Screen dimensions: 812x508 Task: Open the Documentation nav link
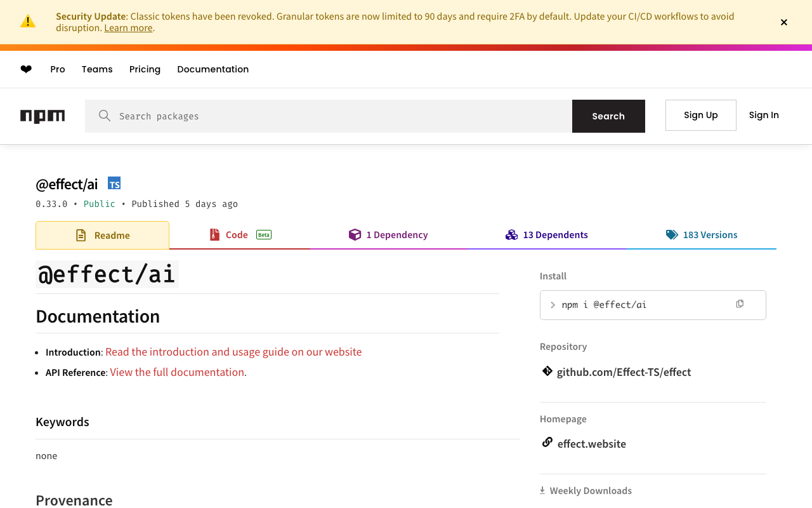pyautogui.click(x=213, y=69)
